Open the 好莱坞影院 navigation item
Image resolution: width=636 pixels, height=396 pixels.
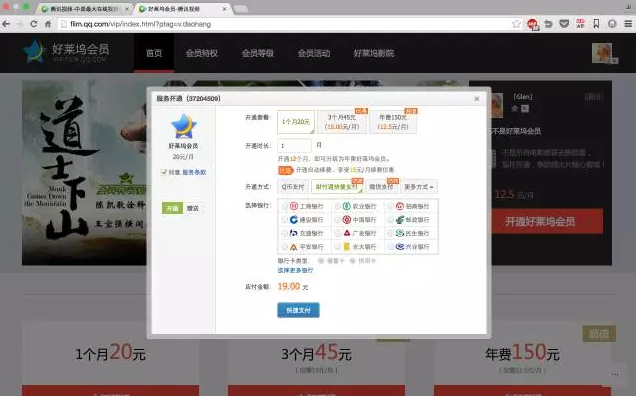(374, 53)
